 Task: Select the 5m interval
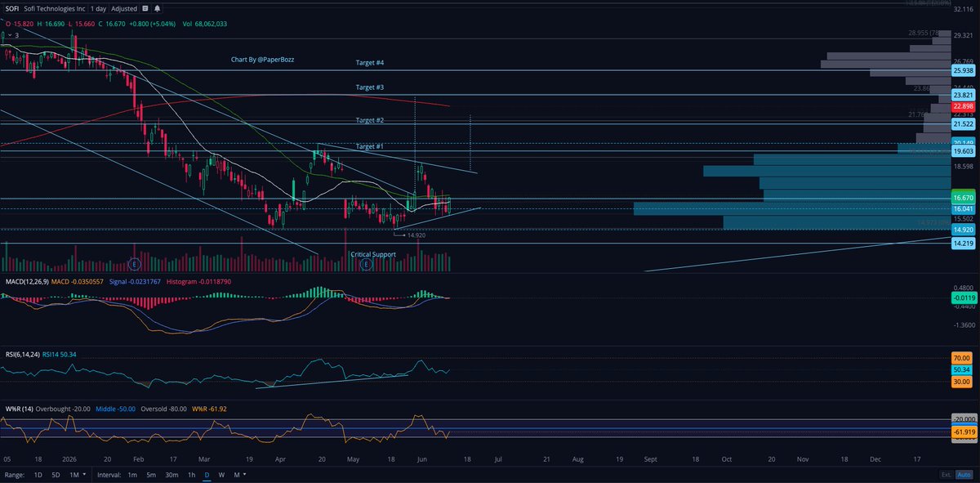152,474
